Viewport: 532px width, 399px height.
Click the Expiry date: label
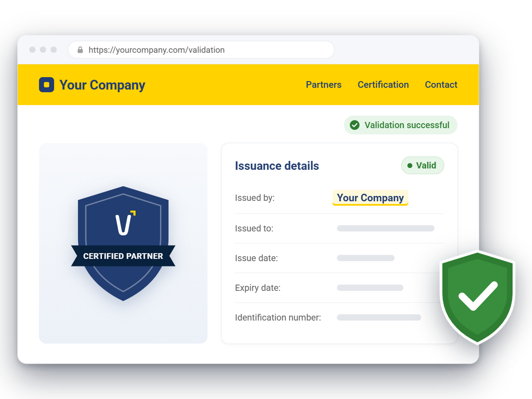(x=258, y=288)
